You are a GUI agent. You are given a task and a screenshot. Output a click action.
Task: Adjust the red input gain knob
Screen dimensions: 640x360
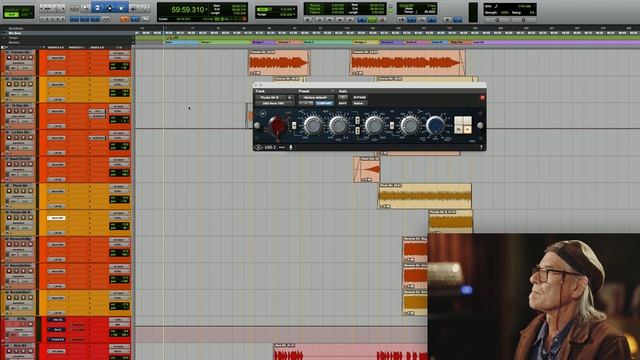[x=277, y=124]
